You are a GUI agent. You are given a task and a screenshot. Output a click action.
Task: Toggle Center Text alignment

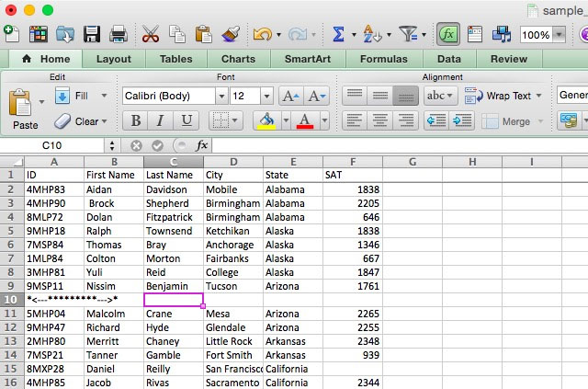pos(379,120)
